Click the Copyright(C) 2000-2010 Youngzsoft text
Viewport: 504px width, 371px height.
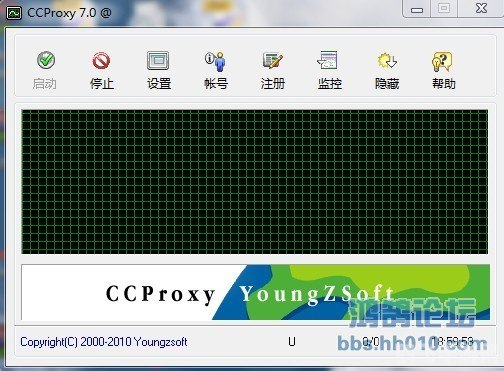click(x=104, y=342)
